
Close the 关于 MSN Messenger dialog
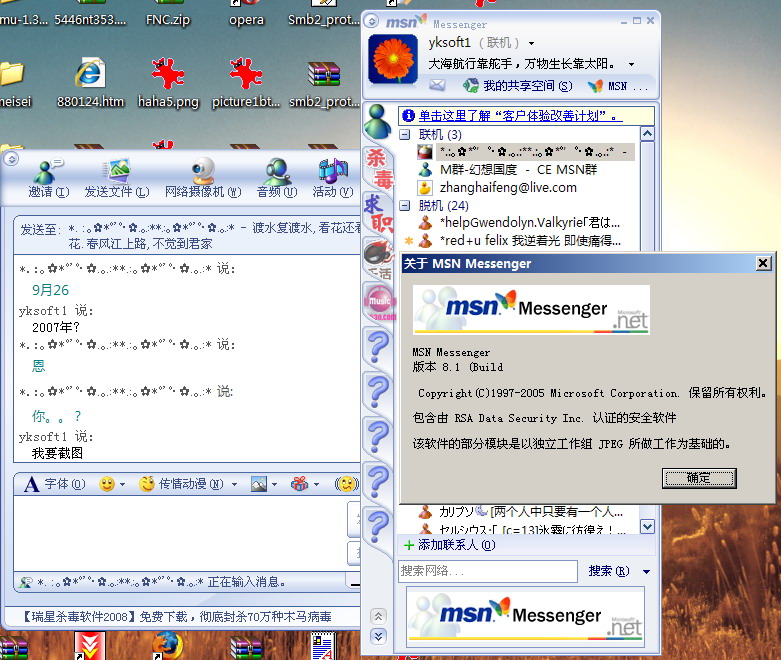click(763, 263)
